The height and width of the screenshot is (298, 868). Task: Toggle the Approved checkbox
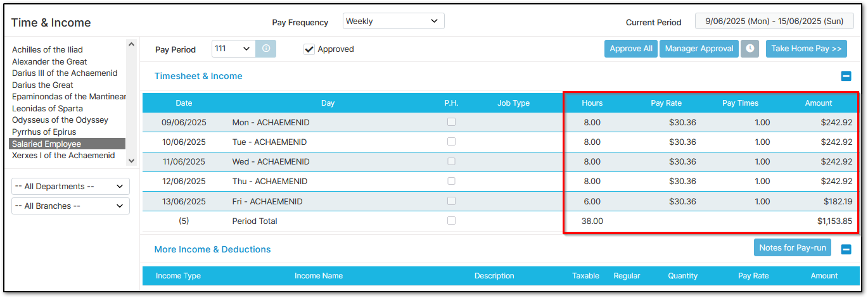(309, 49)
